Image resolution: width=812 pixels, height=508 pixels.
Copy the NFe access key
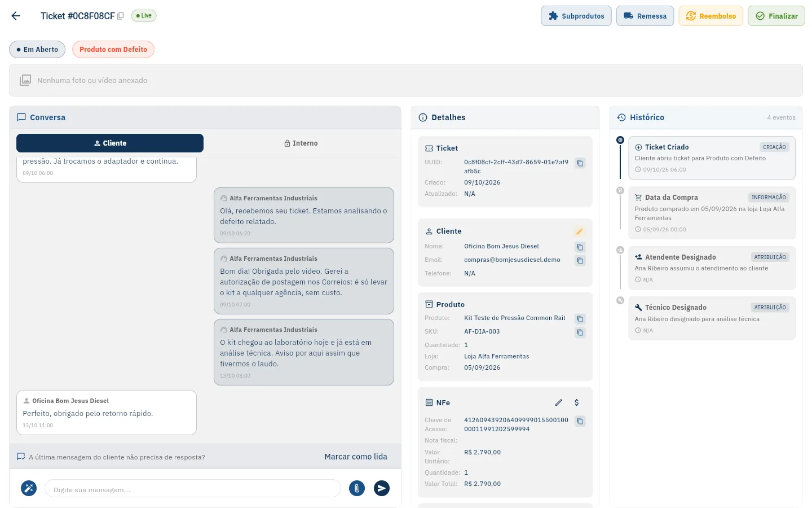[x=580, y=421]
